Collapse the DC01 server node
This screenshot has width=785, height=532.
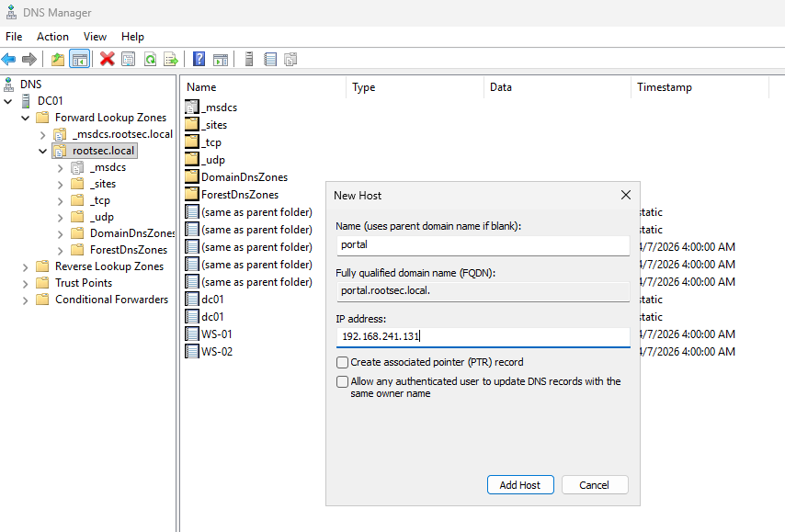click(x=8, y=101)
